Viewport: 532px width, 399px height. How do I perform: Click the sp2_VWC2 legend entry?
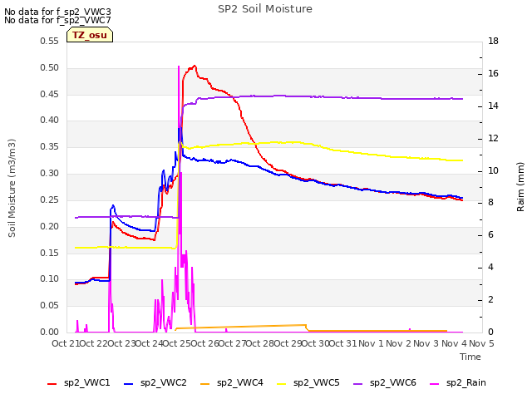[155, 383]
